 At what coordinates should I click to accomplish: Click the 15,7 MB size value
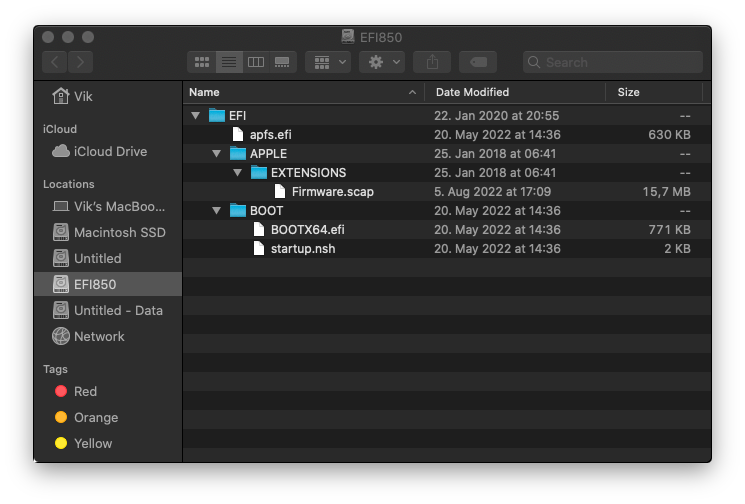667,191
